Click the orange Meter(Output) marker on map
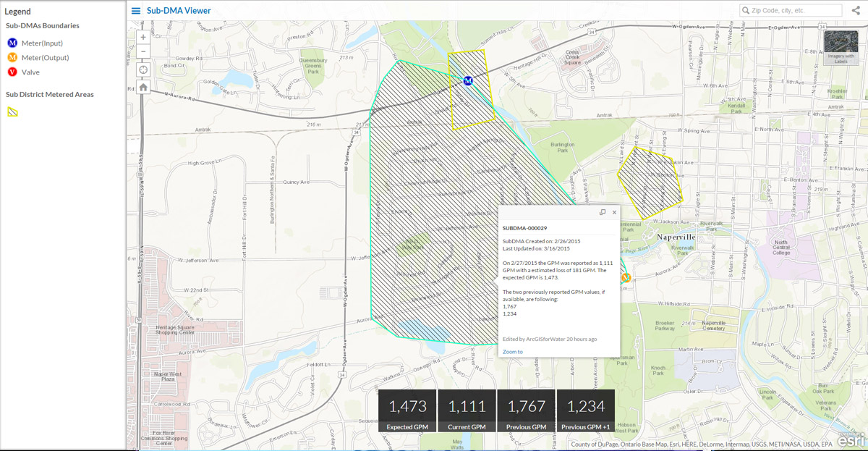 coord(626,277)
